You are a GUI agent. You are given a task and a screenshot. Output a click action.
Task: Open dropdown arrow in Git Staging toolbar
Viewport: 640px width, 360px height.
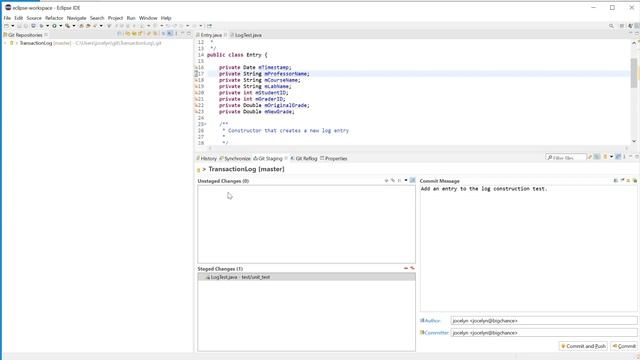click(x=611, y=157)
